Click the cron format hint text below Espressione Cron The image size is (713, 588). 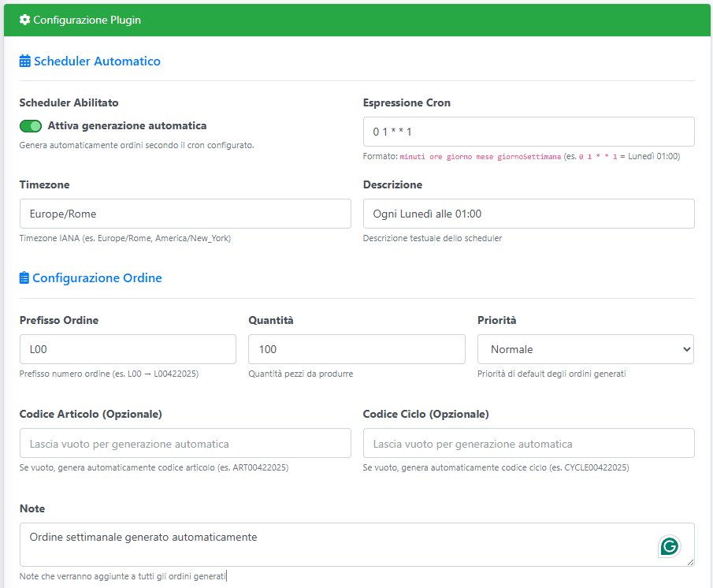click(528, 156)
